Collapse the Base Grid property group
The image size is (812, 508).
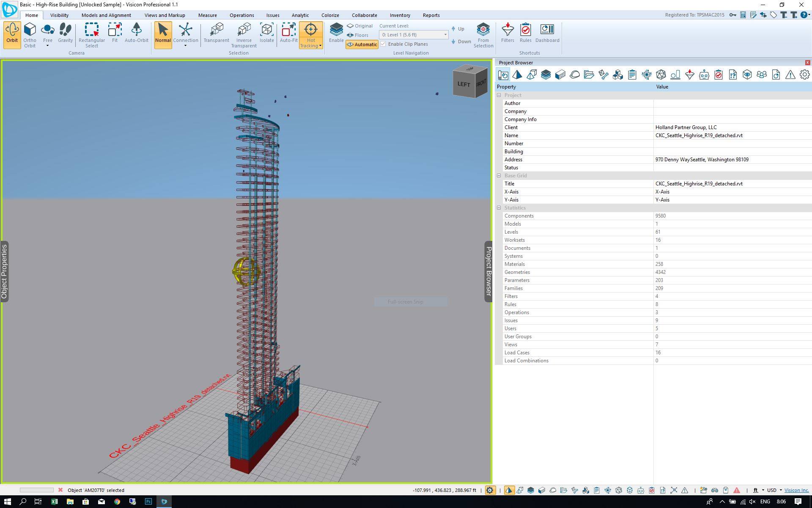pos(499,176)
